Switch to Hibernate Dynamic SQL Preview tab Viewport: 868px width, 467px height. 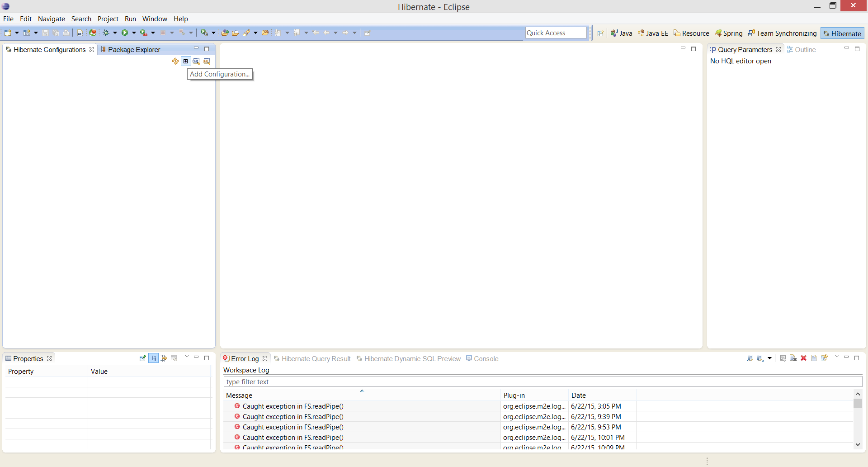[x=409, y=358]
